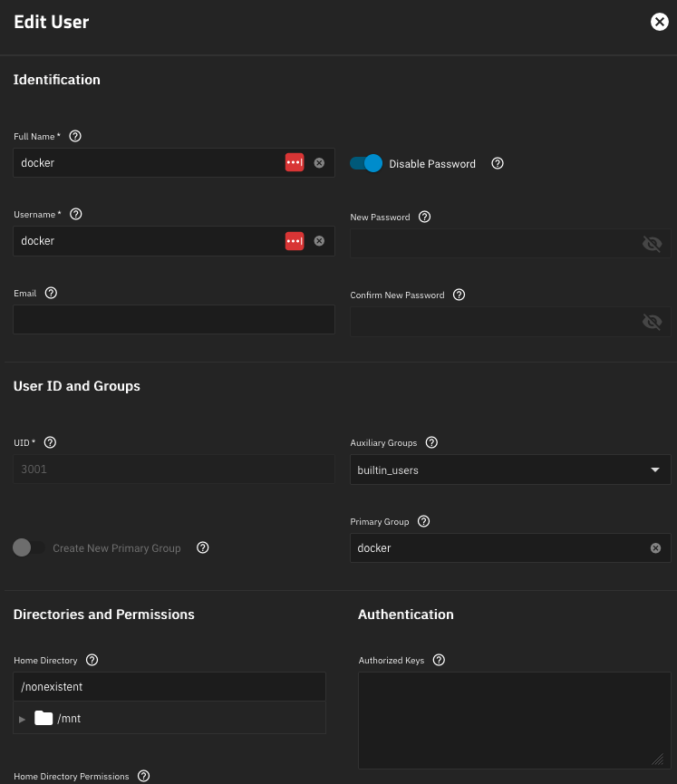Click inside the Authorized Keys text area
This screenshot has height=784, width=677.
[514, 721]
